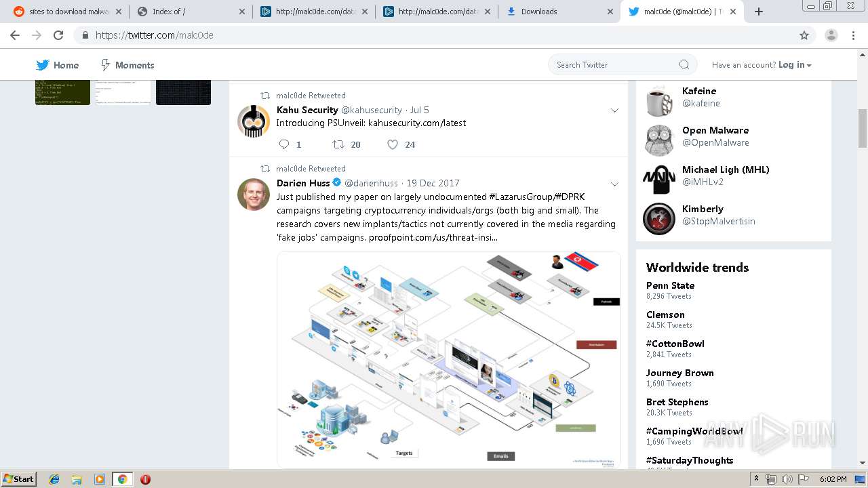Open the Lazarus campaign diagram image
The height and width of the screenshot is (488, 868).
(449, 359)
